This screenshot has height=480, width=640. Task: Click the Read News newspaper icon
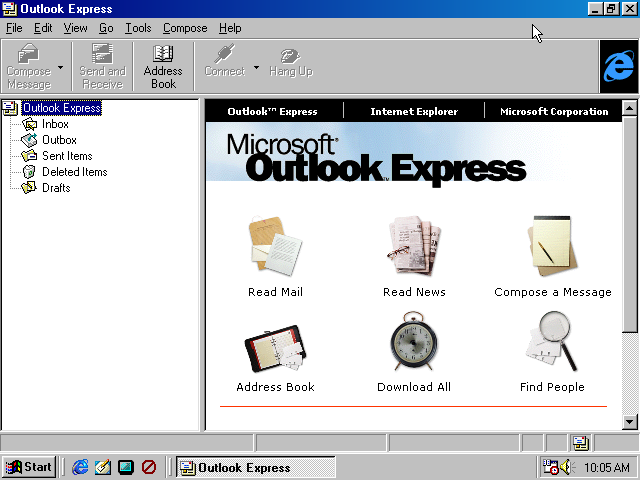[x=414, y=244]
